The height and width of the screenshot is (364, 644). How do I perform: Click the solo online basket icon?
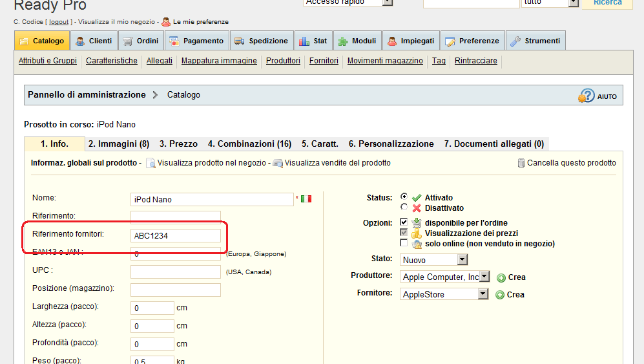click(417, 244)
